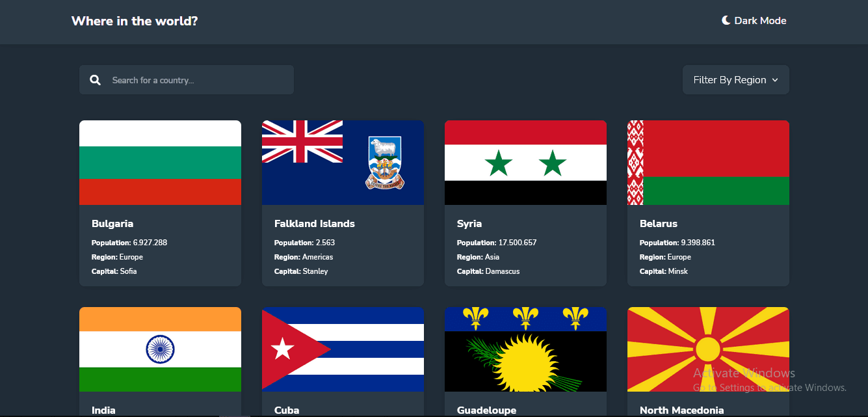Click the Bulgaria country name
Image resolution: width=868 pixels, height=417 pixels.
click(x=112, y=223)
